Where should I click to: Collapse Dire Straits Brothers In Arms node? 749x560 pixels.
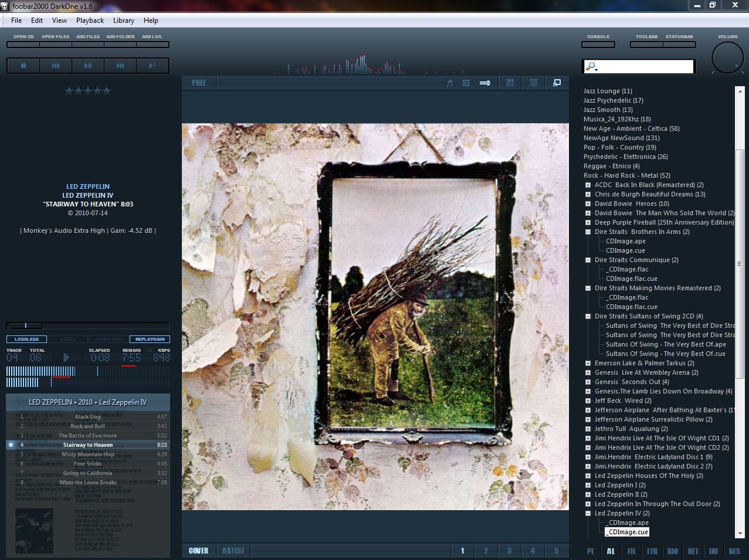588,232
